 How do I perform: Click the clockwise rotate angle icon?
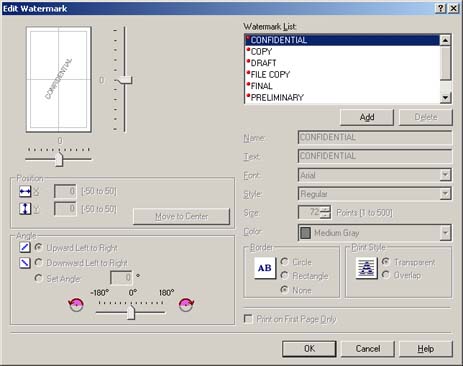(186, 304)
